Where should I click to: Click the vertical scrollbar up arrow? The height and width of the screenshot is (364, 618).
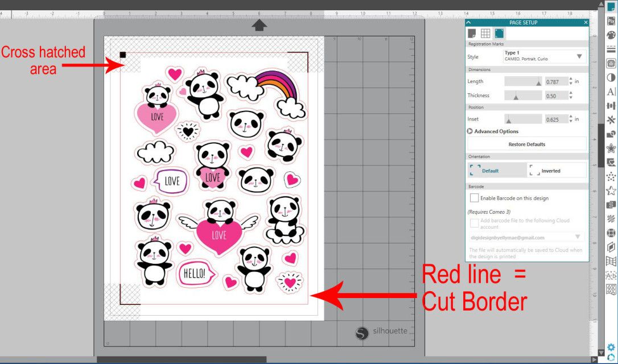[x=601, y=4]
